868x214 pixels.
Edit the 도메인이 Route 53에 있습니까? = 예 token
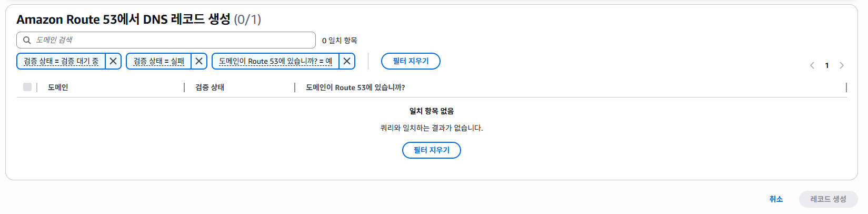tap(275, 61)
